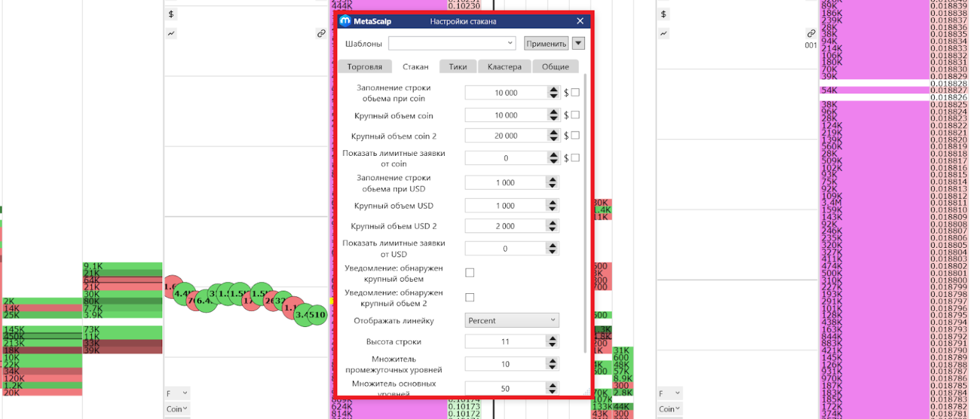980x419 pixels.
Task: Open the Coin dropdown in the right chart panel
Action: click(670, 409)
